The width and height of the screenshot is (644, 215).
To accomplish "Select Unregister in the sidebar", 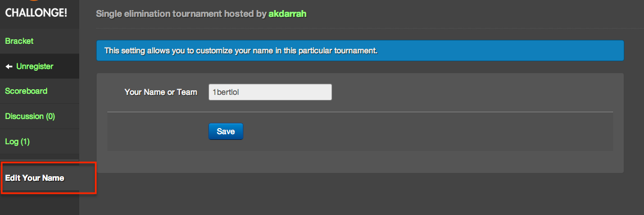I will click(34, 66).
